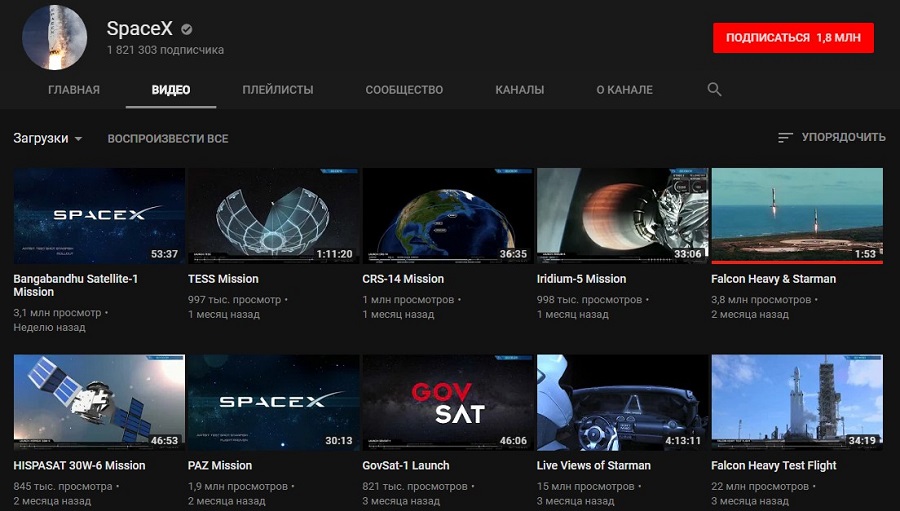
Task: Click the red progress bar under Falcon Heavy & Starman
Action: coord(797,262)
